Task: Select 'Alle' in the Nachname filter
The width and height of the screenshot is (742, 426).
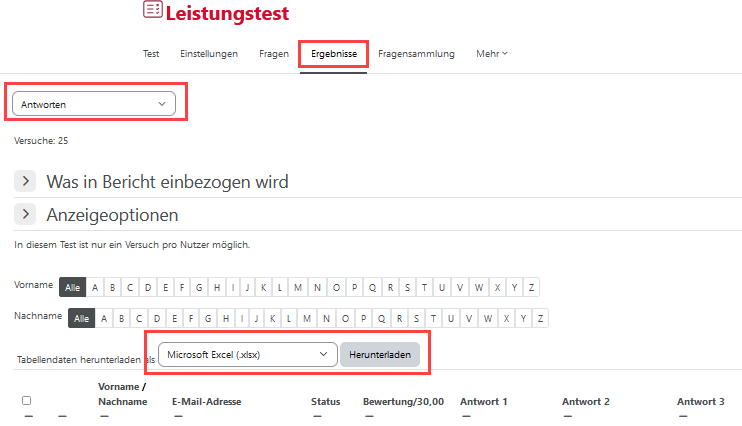Action: (82, 318)
